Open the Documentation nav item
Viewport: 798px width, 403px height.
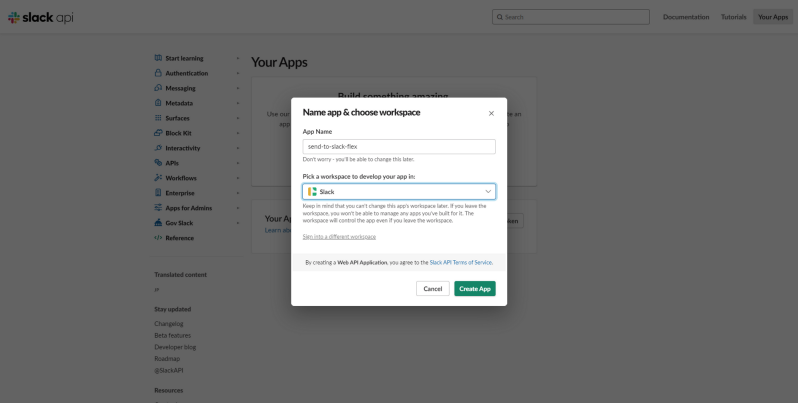coord(686,17)
